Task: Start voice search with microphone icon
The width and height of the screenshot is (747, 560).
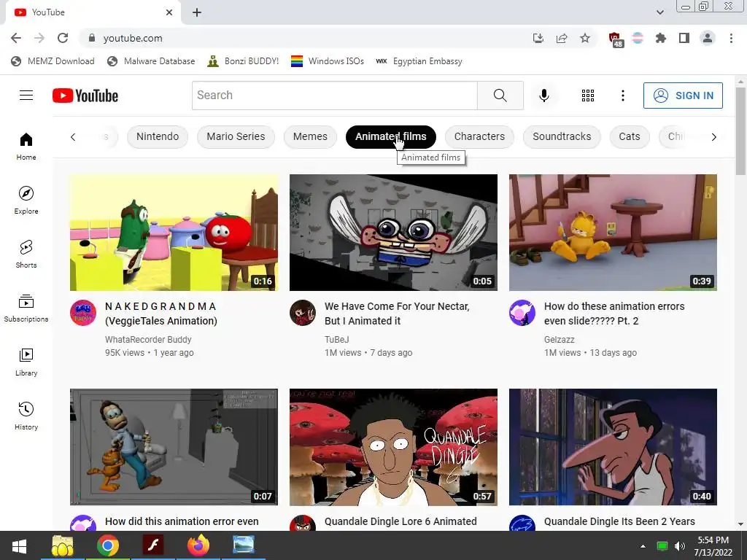Action: (x=544, y=96)
